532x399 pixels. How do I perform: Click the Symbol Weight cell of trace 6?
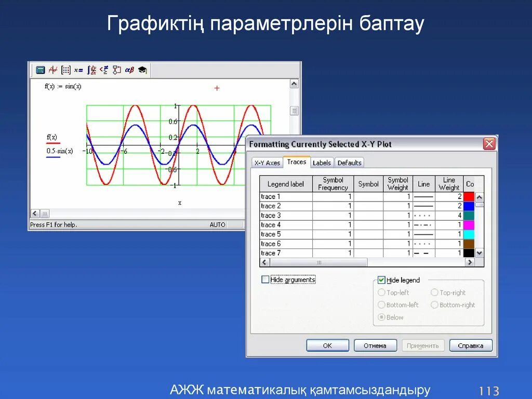[x=398, y=244]
